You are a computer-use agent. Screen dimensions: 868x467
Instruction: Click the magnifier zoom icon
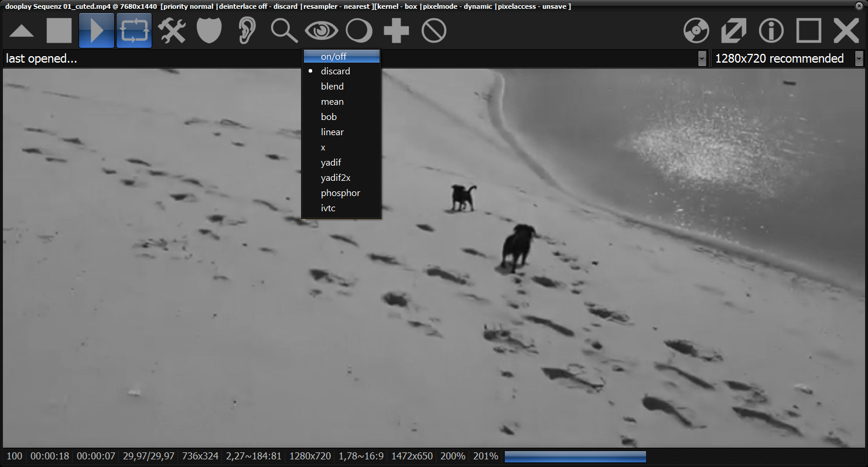pyautogui.click(x=284, y=30)
